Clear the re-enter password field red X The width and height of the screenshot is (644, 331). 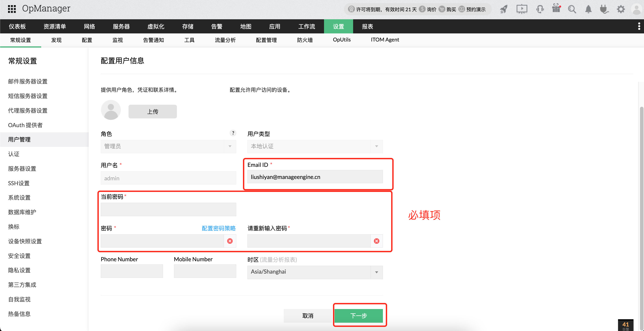[x=376, y=241]
